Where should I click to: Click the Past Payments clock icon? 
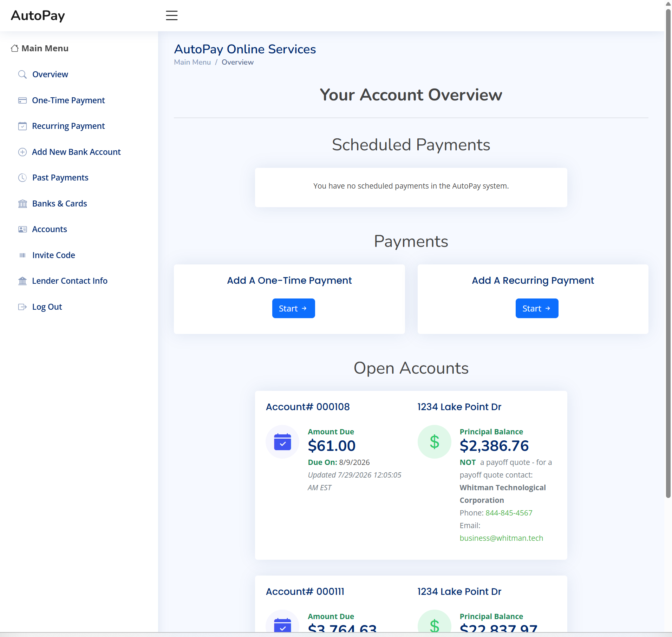22,178
